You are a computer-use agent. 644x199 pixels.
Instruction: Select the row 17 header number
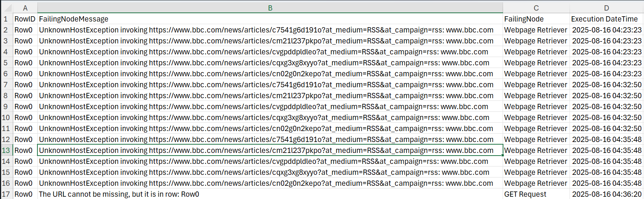point(6,194)
